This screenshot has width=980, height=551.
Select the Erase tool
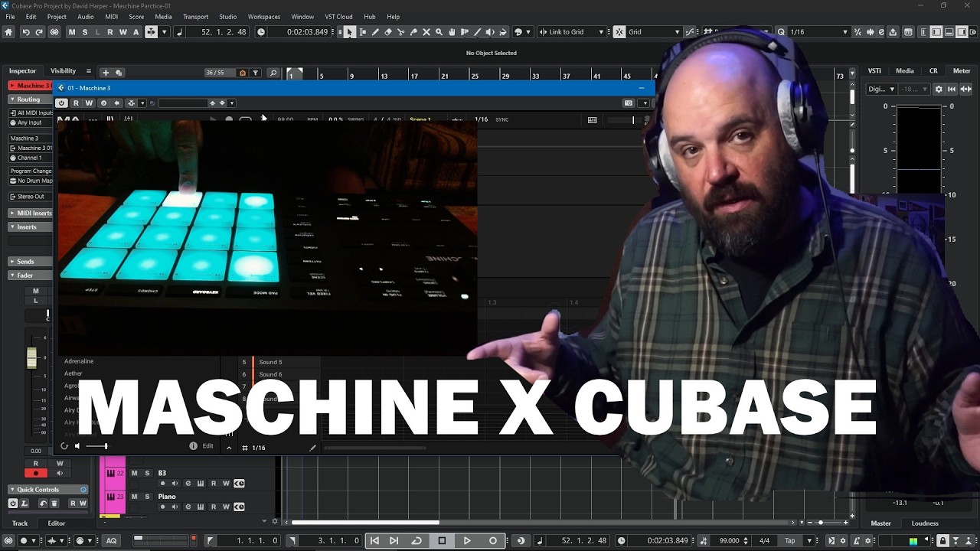coord(388,32)
